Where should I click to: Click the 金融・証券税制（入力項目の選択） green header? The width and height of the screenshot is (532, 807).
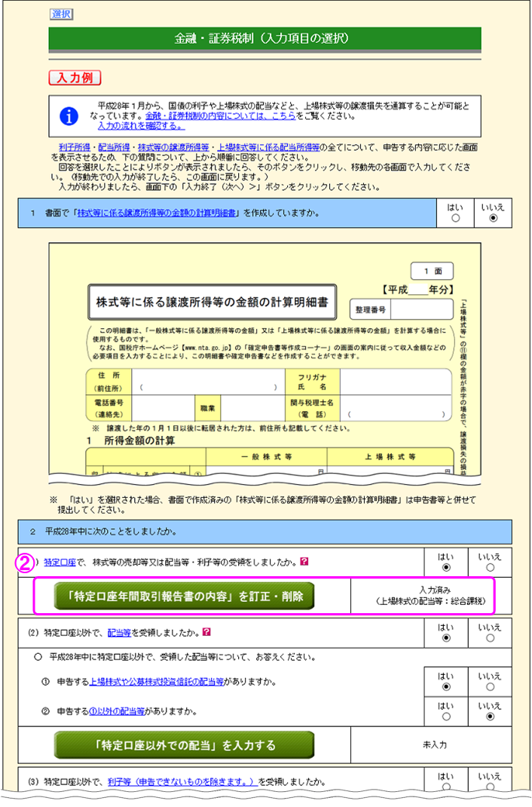click(x=264, y=38)
